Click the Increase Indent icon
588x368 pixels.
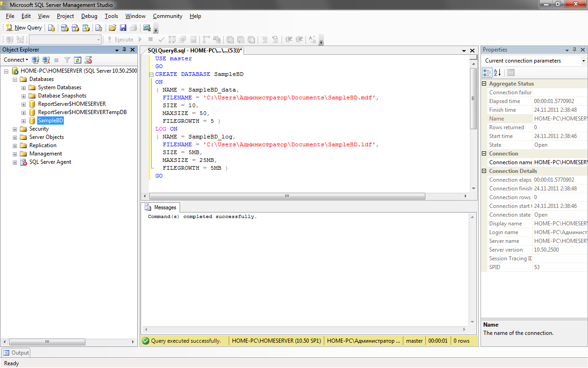tap(300, 40)
